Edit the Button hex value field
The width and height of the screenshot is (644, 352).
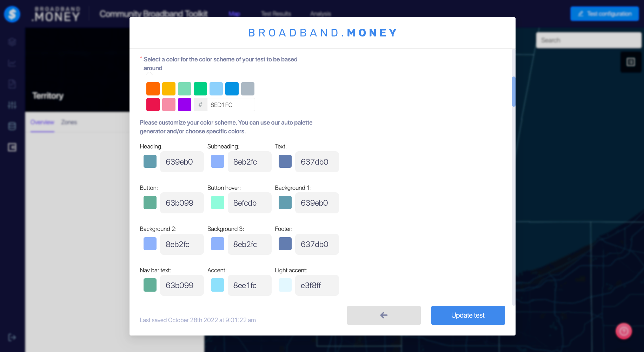click(182, 203)
